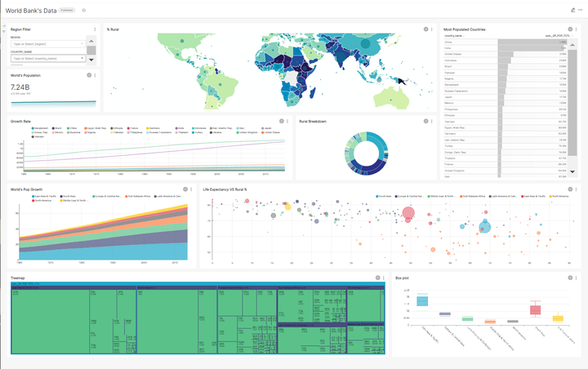The image size is (588, 369).
Task: Sort by the sum_SP_POP_TOTL column header
Action: 558,36
